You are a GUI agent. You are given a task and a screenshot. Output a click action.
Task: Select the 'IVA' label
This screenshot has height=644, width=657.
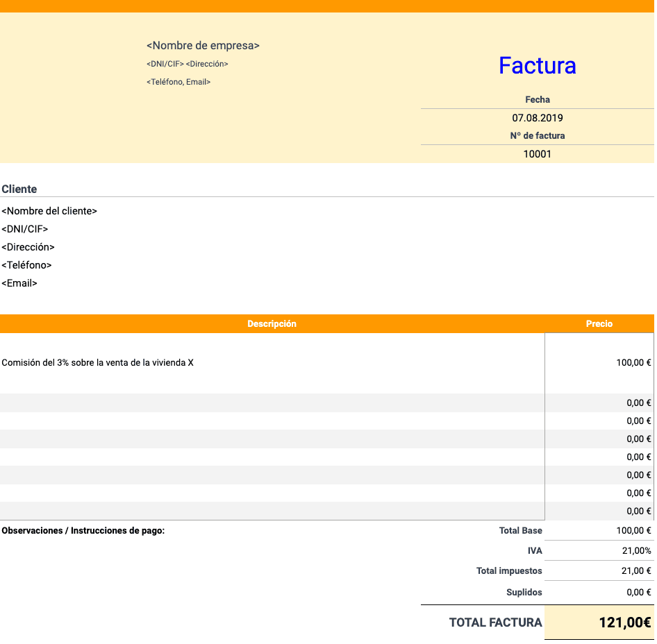coord(535,550)
